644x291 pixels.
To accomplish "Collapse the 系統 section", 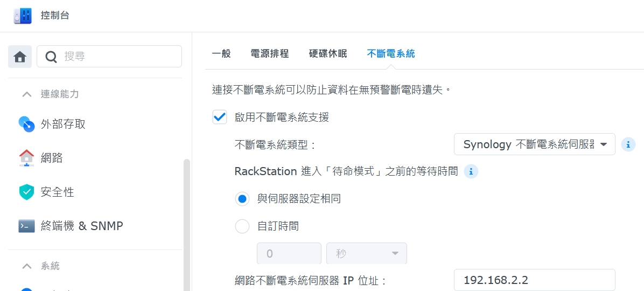I will [x=26, y=266].
